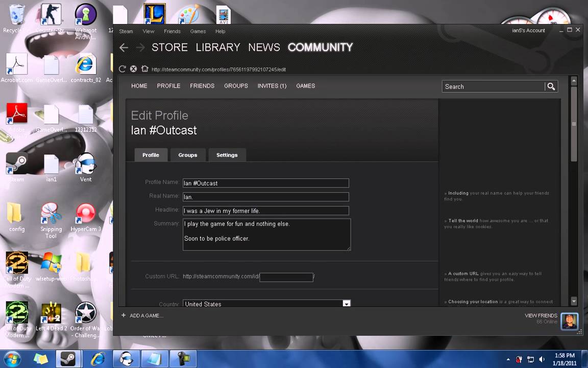This screenshot has height=368, width=588.
Task: Launch HyperCam 3 from desktop
Action: click(x=86, y=217)
